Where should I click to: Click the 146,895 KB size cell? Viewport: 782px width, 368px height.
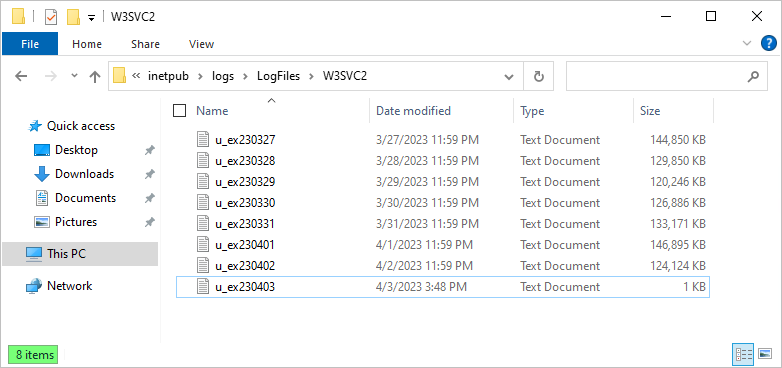[678, 245]
